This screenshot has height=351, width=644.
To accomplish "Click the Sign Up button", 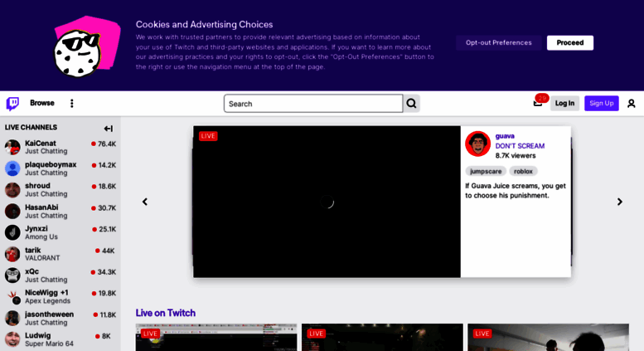I will 601,103.
